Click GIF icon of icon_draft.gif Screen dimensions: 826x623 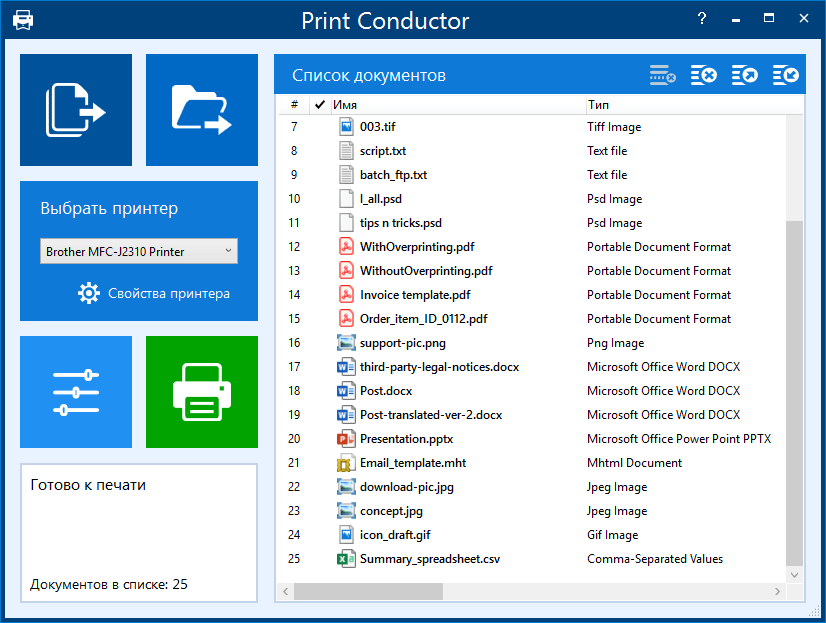[346, 535]
